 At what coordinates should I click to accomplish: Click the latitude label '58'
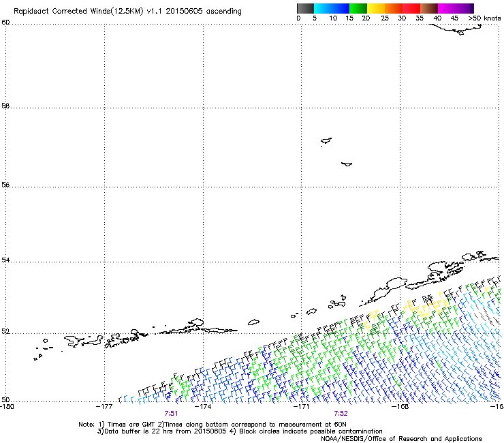(x=5, y=106)
